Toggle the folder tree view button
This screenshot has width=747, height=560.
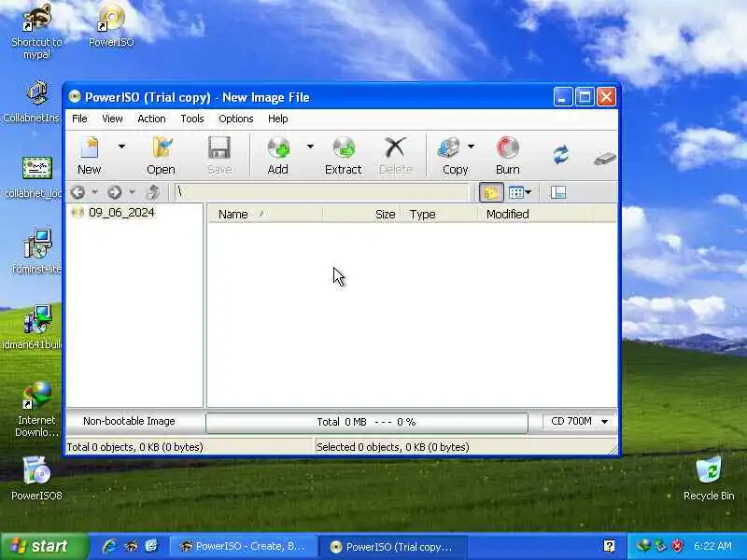coord(491,192)
